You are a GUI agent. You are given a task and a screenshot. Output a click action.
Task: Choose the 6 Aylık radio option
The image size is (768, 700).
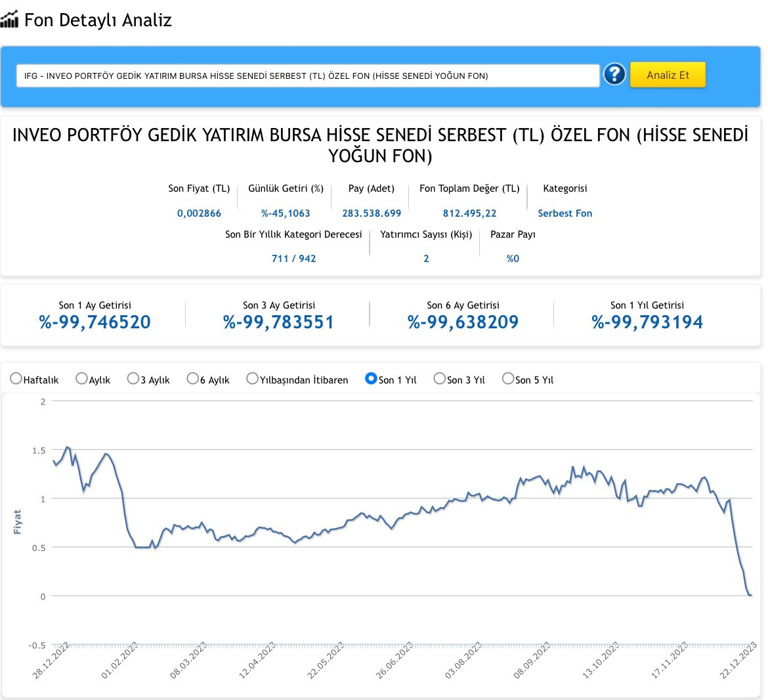click(x=192, y=379)
